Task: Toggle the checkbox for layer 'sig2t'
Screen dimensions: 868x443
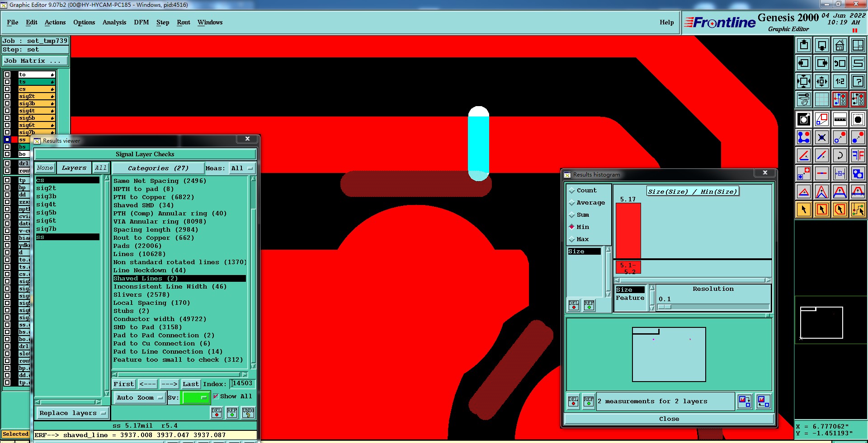Action: click(7, 96)
